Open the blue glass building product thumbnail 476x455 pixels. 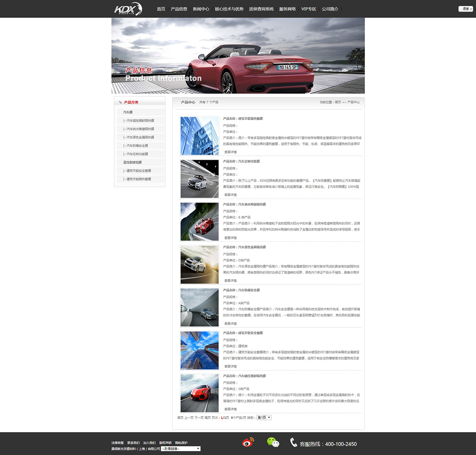pos(200,136)
